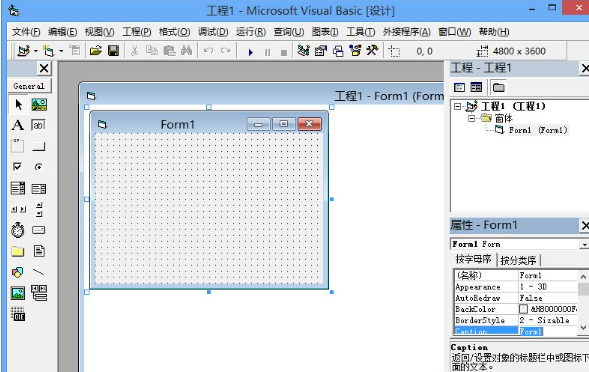The height and width of the screenshot is (372, 589).
Task: Select the PictureBox control tool
Action: point(39,104)
